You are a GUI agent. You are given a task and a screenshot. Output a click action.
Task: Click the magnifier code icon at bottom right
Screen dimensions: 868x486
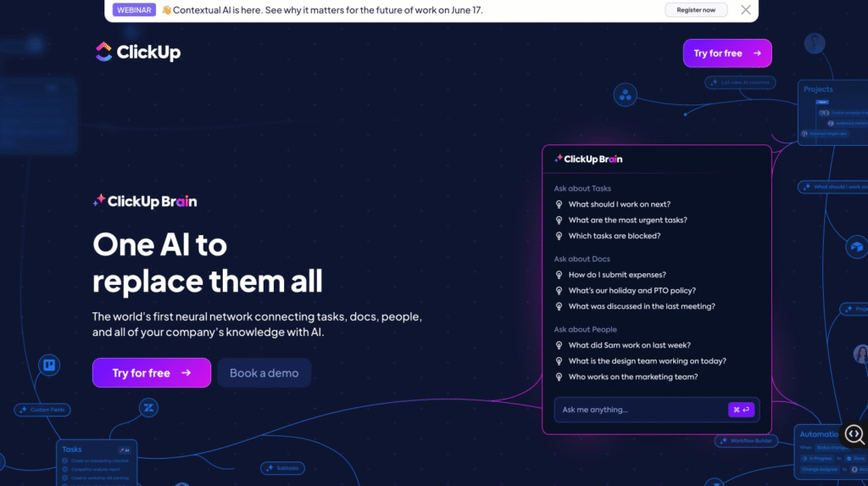(x=854, y=434)
